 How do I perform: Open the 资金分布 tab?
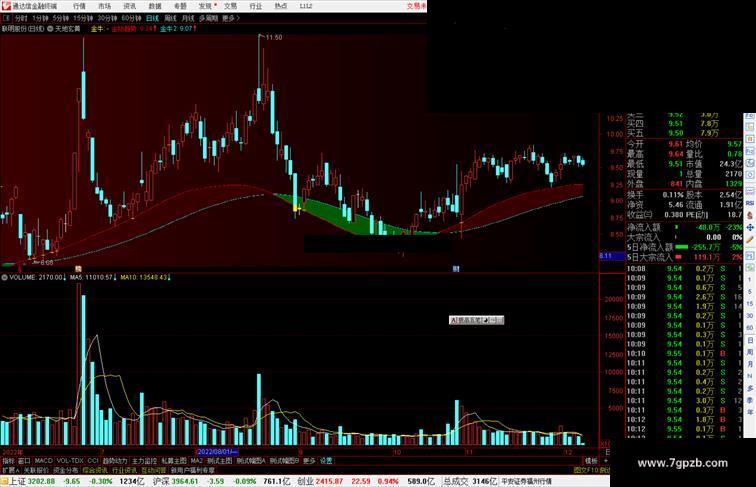point(66,470)
